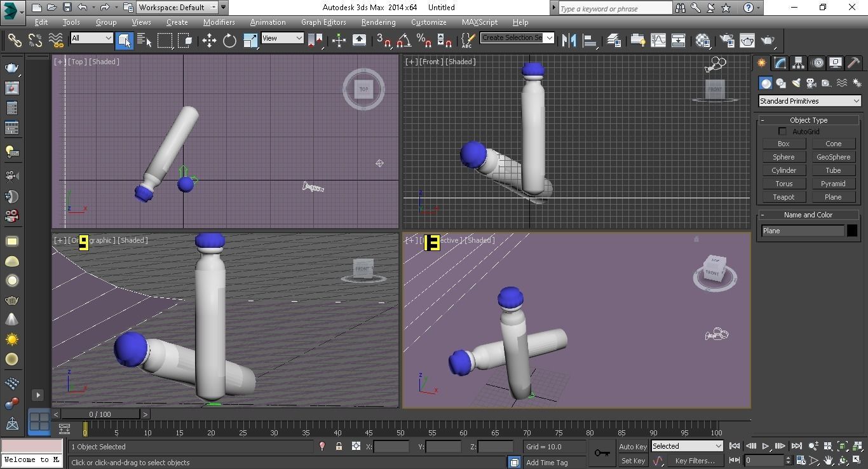Open the Modifiers menu
This screenshot has width=868, height=469.
point(219,22)
